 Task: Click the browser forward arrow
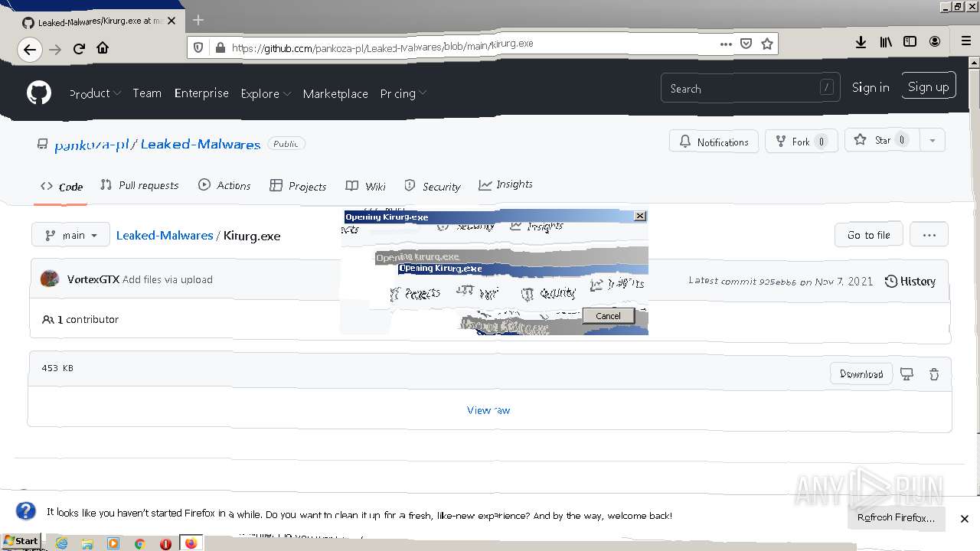click(55, 50)
